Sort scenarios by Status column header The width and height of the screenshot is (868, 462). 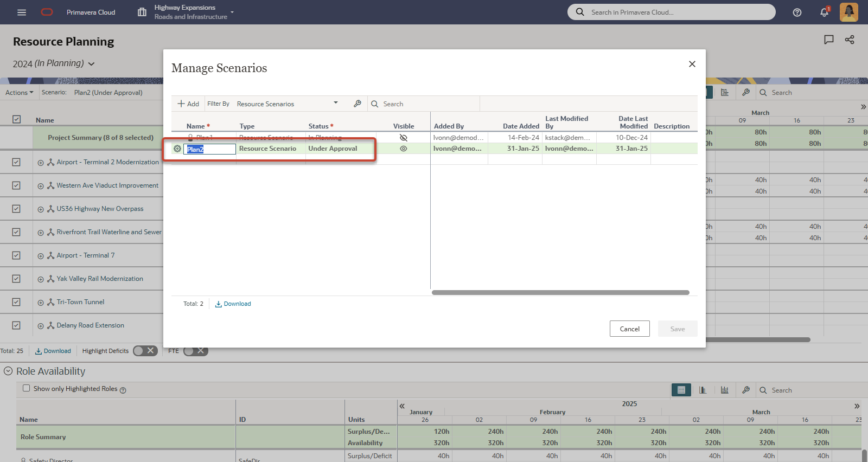[318, 126]
